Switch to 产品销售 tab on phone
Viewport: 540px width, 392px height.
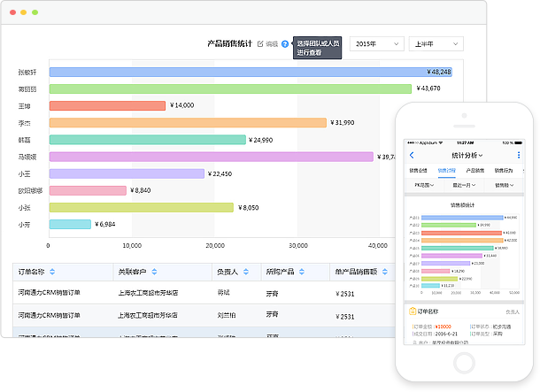coord(475,169)
